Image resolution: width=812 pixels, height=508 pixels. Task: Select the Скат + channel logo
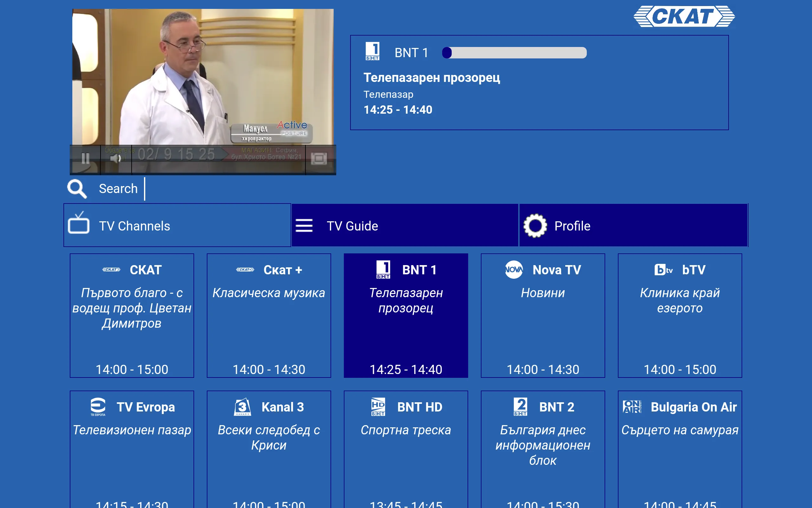pos(245,270)
